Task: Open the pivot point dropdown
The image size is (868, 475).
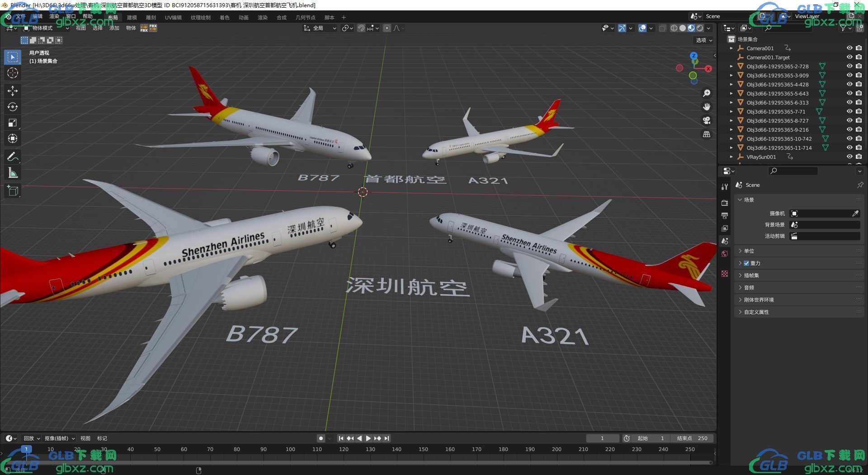Action: (347, 28)
